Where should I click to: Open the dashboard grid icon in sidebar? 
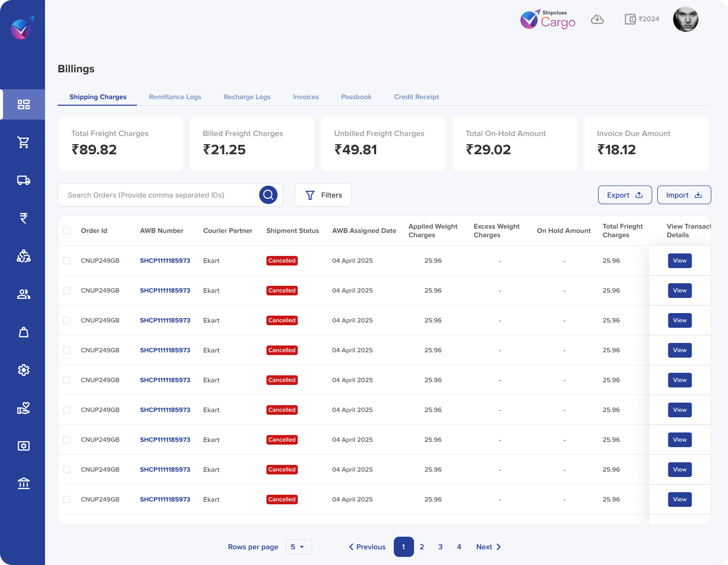point(23,105)
